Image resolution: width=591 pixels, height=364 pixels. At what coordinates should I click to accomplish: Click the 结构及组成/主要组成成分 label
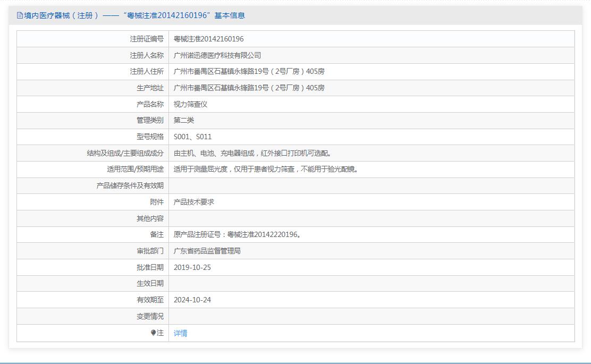tap(125, 154)
